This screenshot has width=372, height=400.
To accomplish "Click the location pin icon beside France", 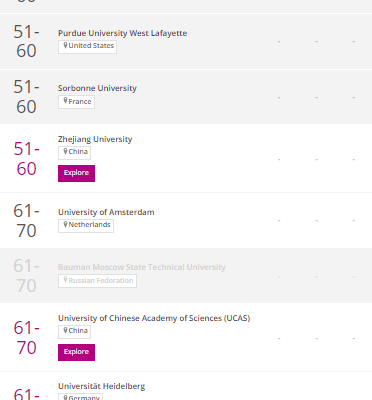I will coord(65,101).
